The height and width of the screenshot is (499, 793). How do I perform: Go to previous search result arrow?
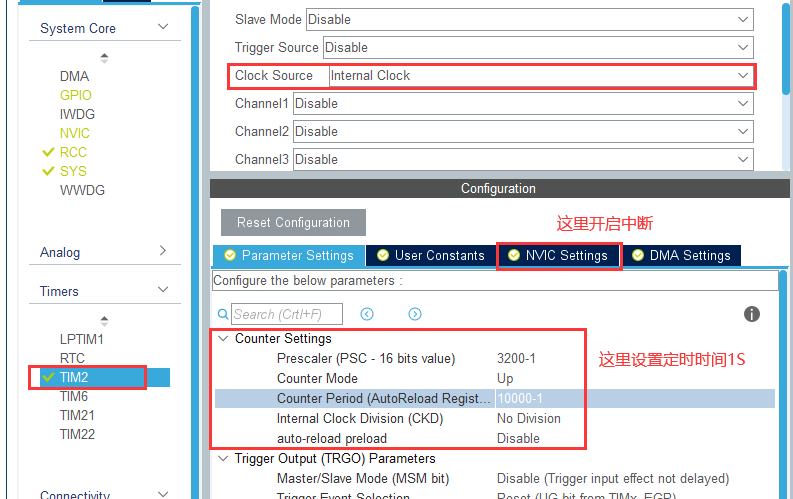point(367,314)
